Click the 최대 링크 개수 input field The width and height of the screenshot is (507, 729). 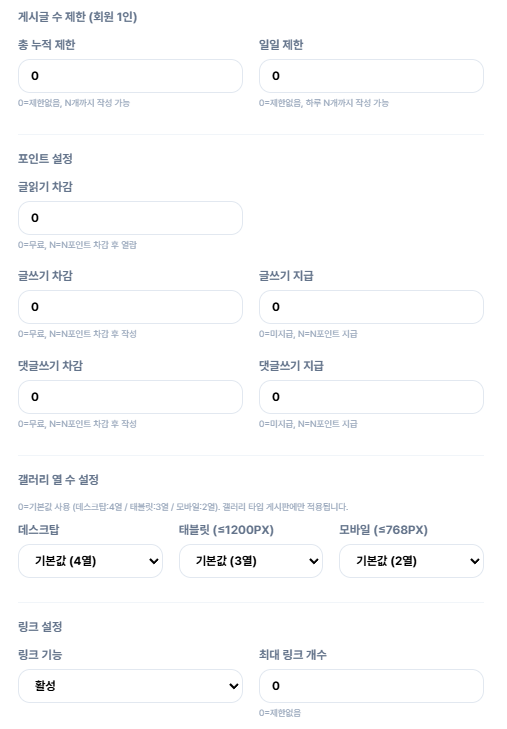click(x=371, y=686)
